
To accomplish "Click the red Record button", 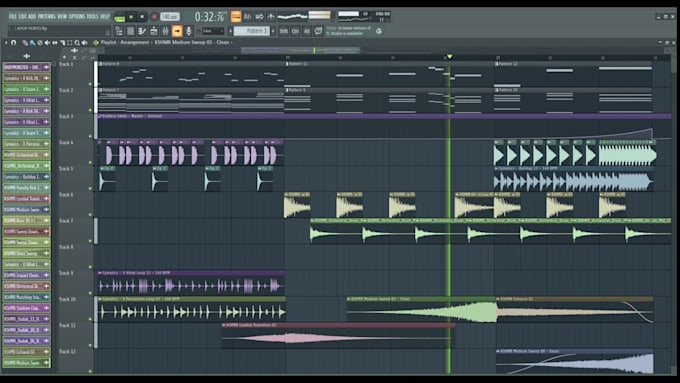I will pos(154,16).
